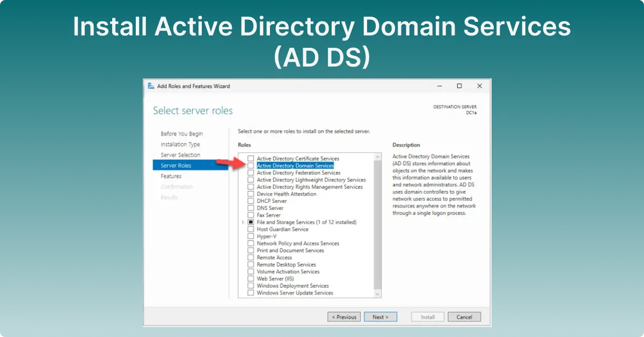Select the Server Roles step
Screen dimensions: 644x337
[190, 165]
